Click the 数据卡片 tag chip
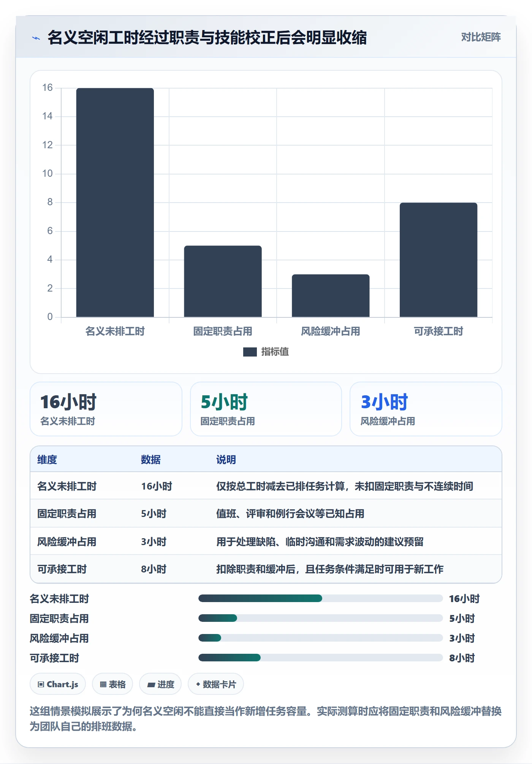The width and height of the screenshot is (532, 764). tap(216, 684)
